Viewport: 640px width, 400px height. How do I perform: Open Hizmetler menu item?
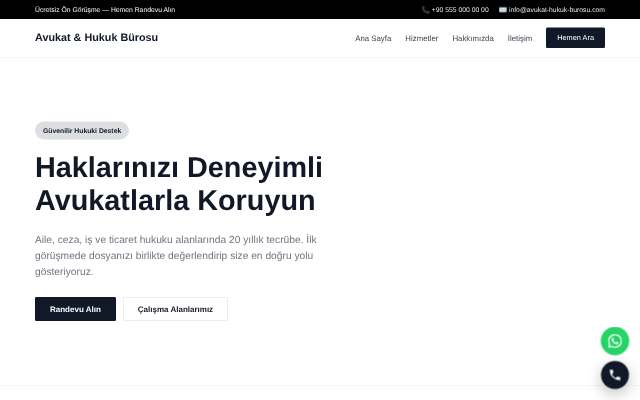tap(422, 38)
